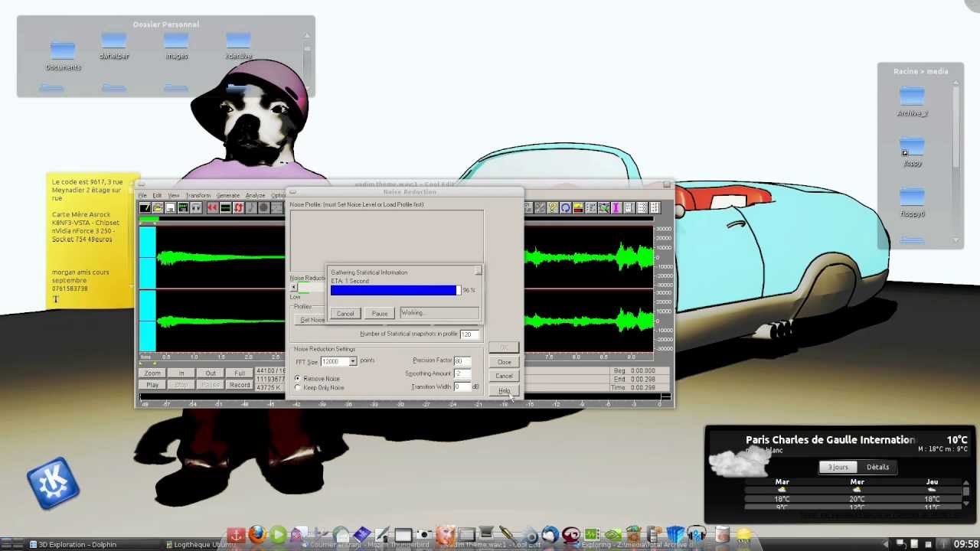Pause the statistical gathering progress
980x551 pixels.
(380, 313)
